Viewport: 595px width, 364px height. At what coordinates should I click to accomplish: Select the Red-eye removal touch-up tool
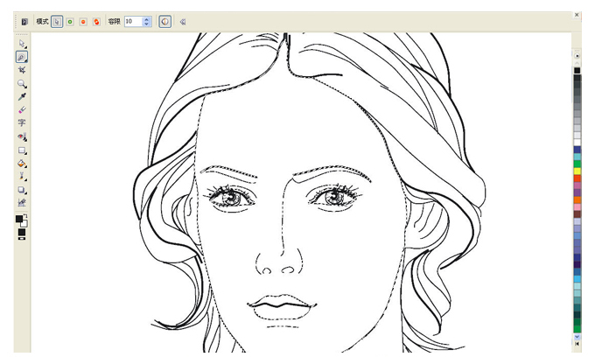pos(22,136)
